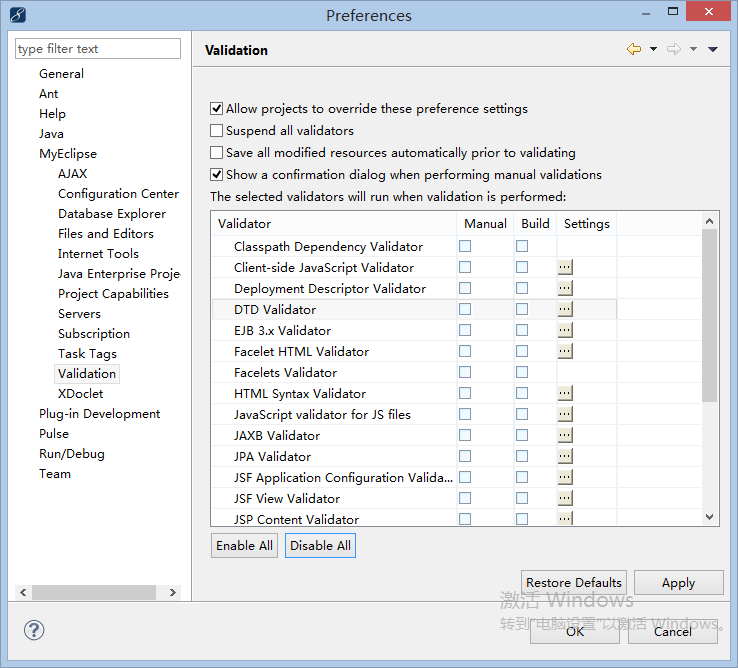Viewport: 738px width, 668px height.
Task: Open back history dropdown arrow
Action: point(653,49)
